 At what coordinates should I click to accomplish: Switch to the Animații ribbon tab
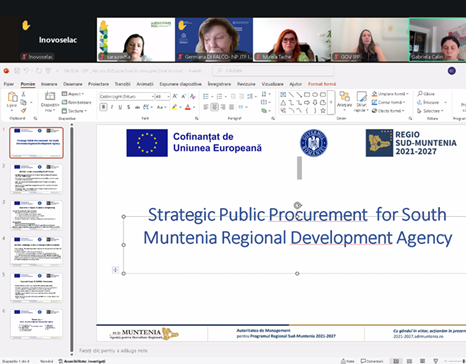145,84
